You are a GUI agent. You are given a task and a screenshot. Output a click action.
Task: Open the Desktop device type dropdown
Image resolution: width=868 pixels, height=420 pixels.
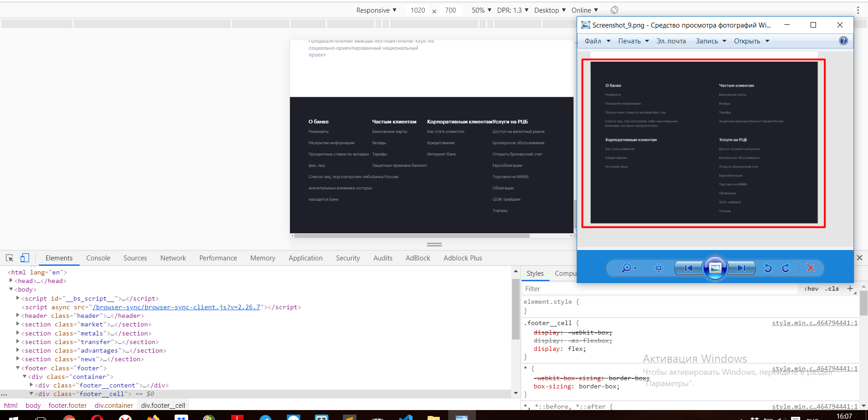550,10
